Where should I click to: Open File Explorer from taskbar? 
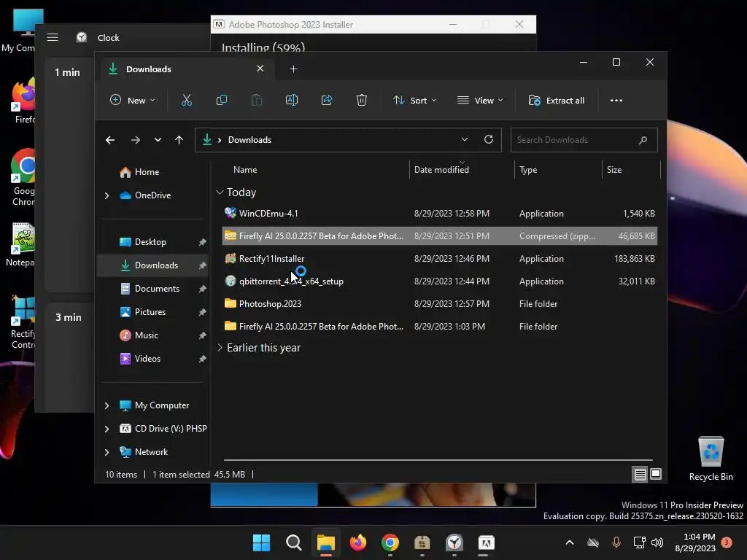[326, 542]
